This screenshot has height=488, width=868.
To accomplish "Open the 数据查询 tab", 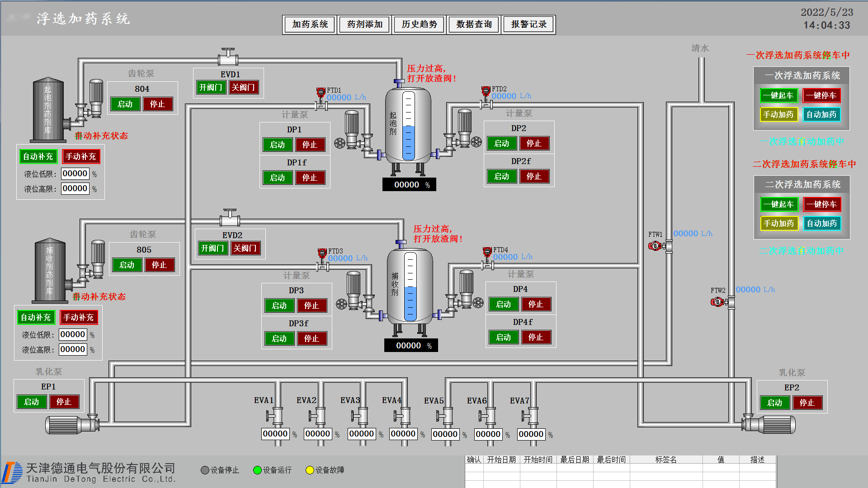I will [x=474, y=24].
